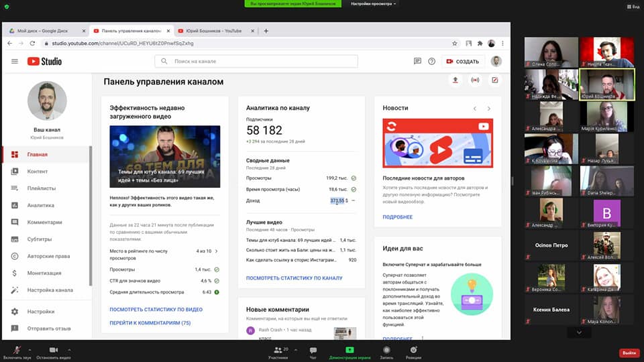The image size is (644, 362).
Task: Click ПОДРОБНЕЕ link in Новости card
Action: point(398,217)
